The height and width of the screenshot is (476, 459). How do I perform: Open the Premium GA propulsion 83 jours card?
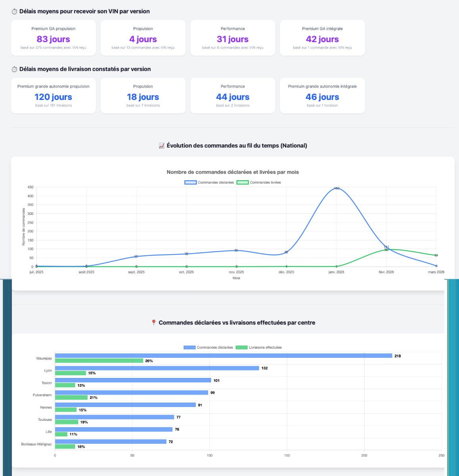point(54,38)
